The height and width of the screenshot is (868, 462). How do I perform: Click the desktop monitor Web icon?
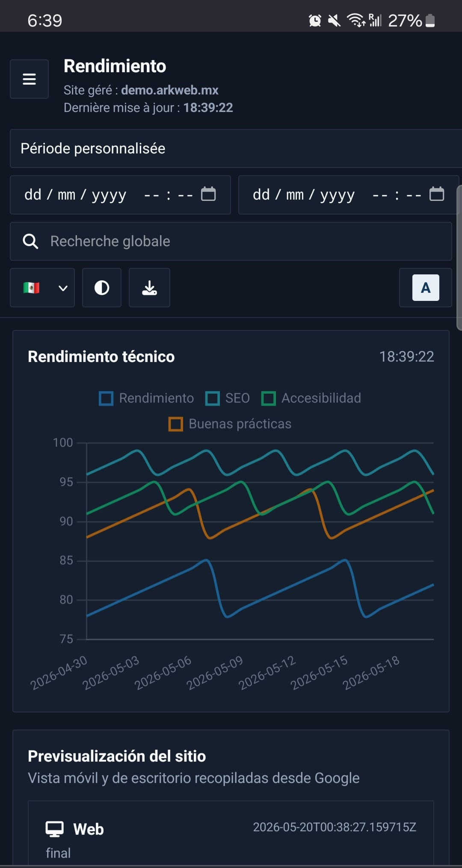tap(54, 829)
